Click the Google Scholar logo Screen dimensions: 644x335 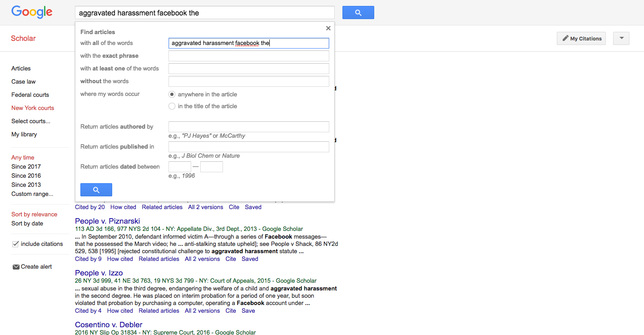[x=31, y=12]
